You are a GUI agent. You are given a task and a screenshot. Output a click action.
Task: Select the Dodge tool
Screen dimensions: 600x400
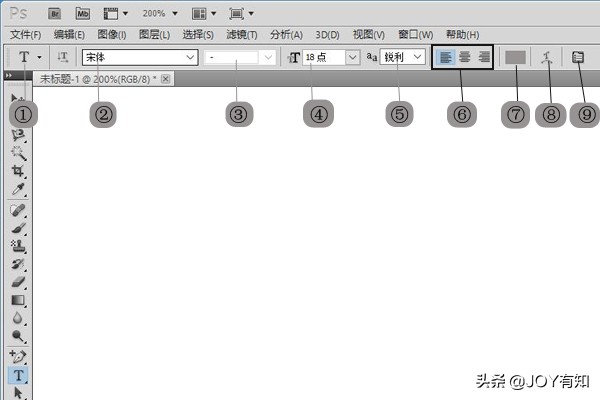click(x=18, y=336)
